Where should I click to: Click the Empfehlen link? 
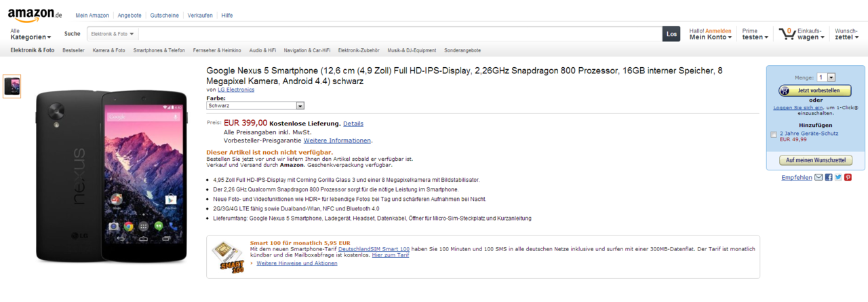(x=797, y=177)
